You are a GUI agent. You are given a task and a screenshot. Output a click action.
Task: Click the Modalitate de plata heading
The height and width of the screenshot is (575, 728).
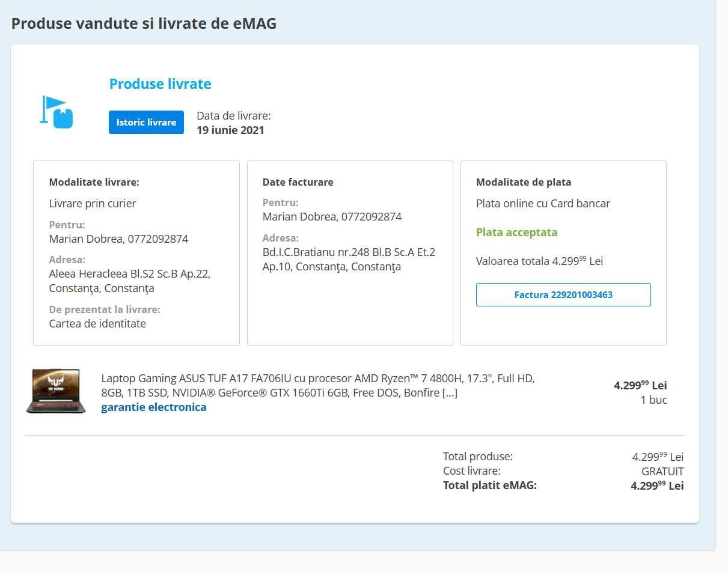point(524,182)
